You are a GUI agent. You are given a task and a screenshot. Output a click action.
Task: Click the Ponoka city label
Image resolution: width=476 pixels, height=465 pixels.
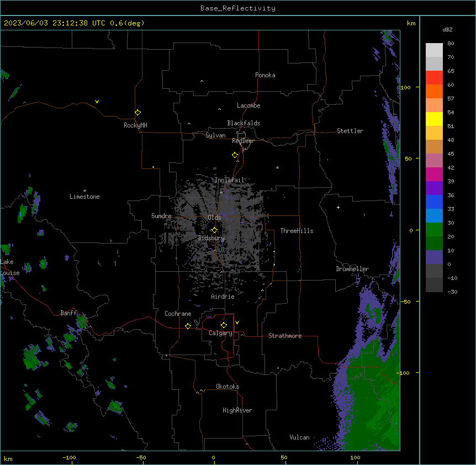click(x=265, y=75)
